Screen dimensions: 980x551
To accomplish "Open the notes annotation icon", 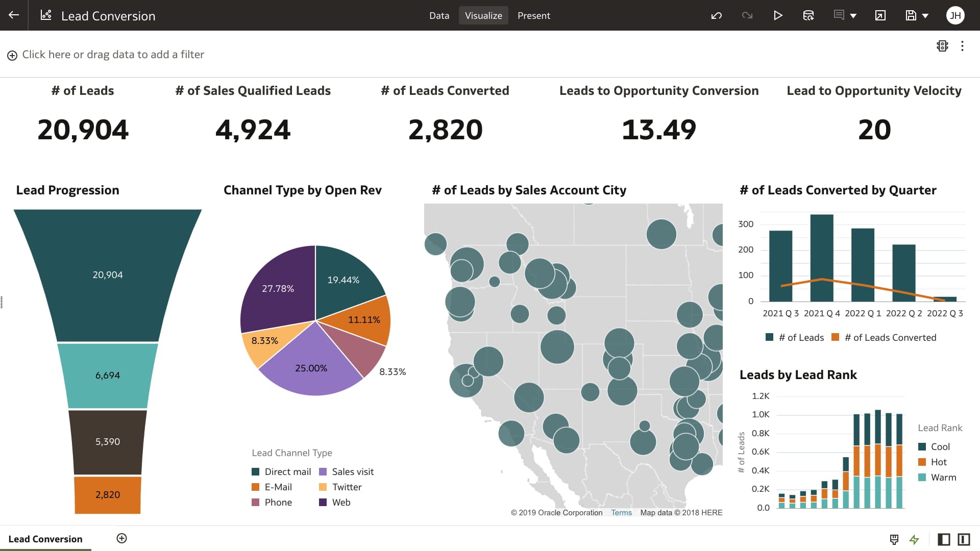I will [839, 15].
